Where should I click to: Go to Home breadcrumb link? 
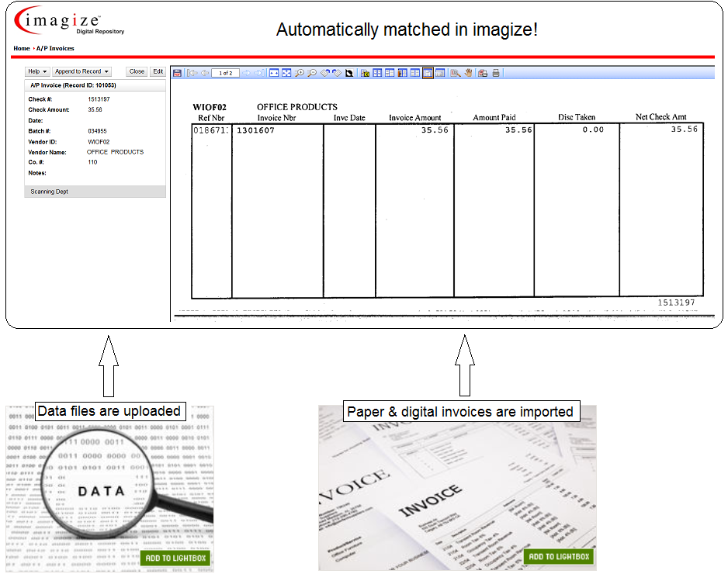coord(22,48)
